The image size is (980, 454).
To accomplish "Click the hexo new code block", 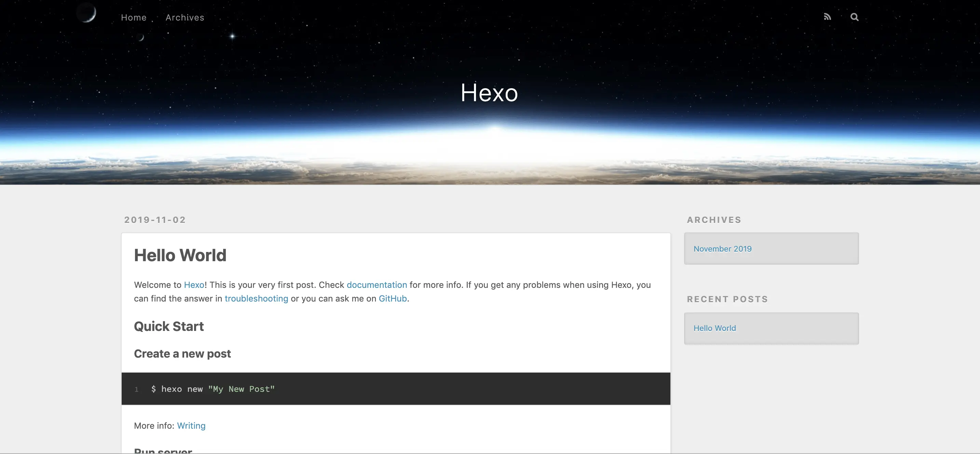I will (x=396, y=389).
